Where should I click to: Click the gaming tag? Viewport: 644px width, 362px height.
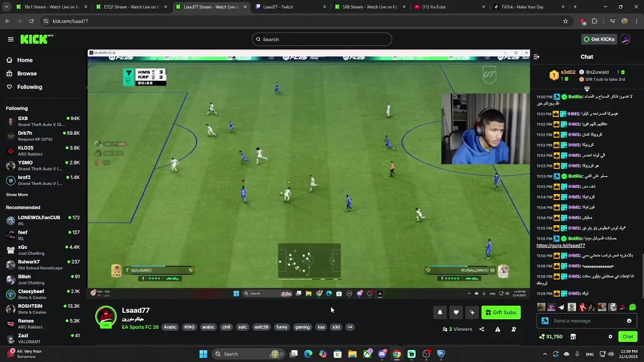tap(302, 327)
